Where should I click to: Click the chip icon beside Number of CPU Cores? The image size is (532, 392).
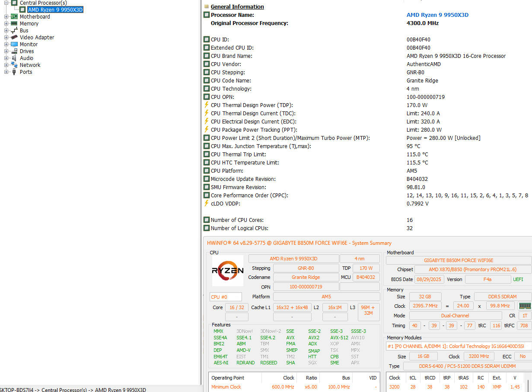click(x=207, y=220)
